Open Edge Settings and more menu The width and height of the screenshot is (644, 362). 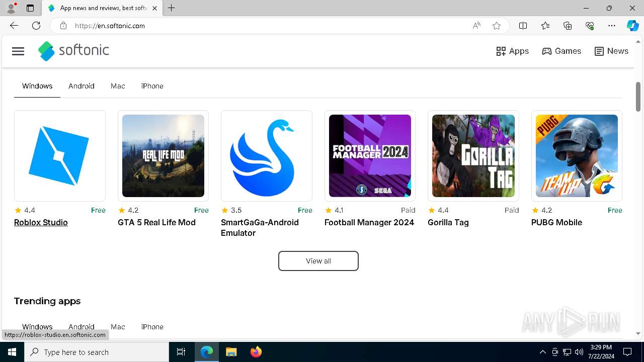point(612,26)
